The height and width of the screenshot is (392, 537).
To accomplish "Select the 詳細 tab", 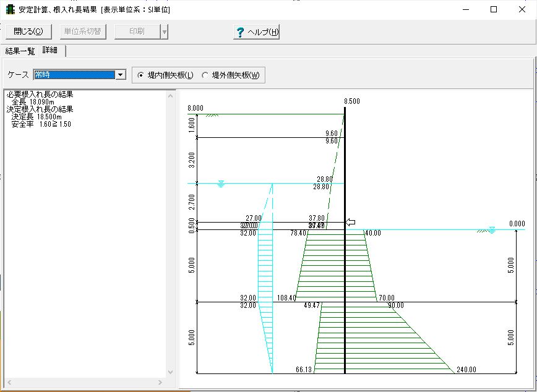I will click(x=50, y=50).
